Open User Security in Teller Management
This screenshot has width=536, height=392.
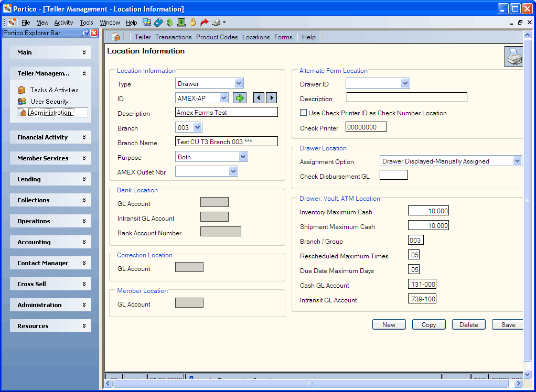pyautogui.click(x=44, y=102)
